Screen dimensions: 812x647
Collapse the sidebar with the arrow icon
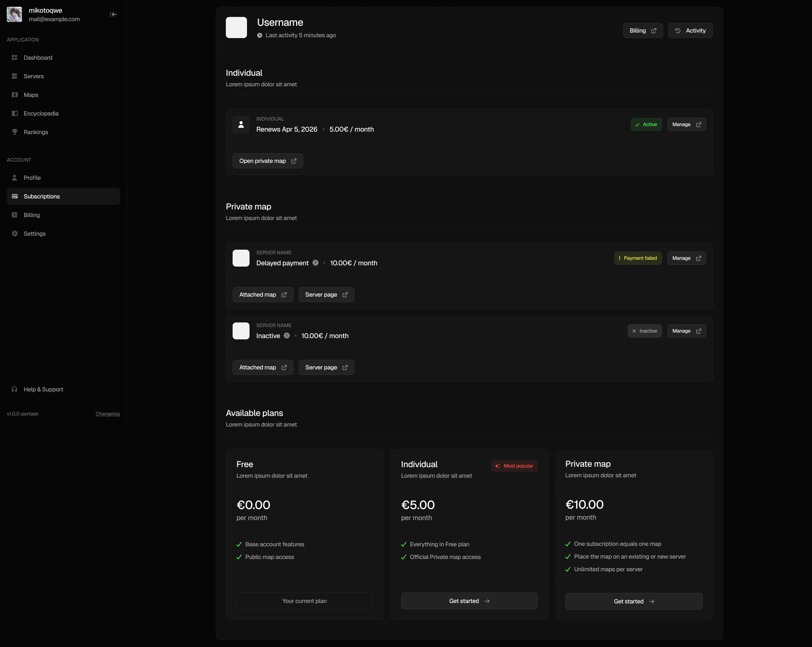point(113,14)
